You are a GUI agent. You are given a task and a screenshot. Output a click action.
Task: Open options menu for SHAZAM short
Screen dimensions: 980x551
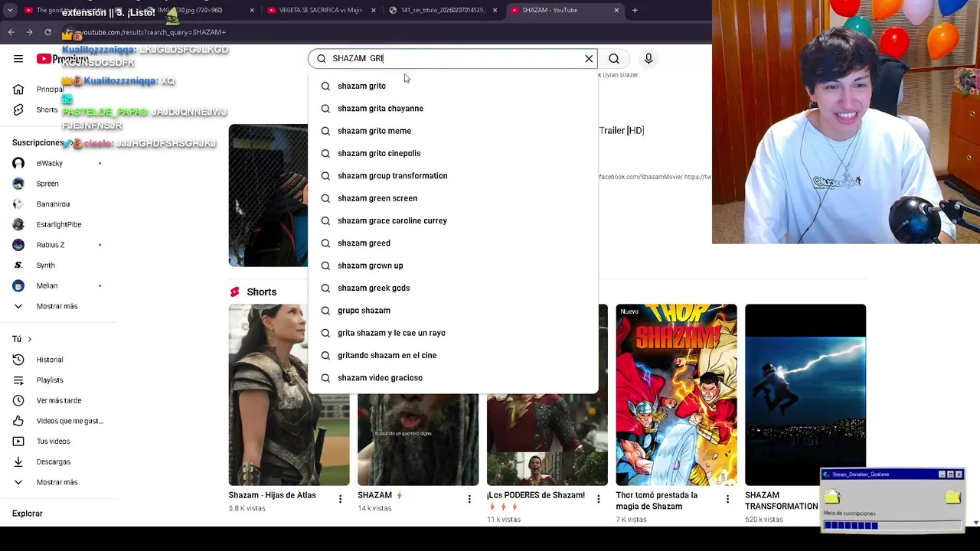(469, 499)
